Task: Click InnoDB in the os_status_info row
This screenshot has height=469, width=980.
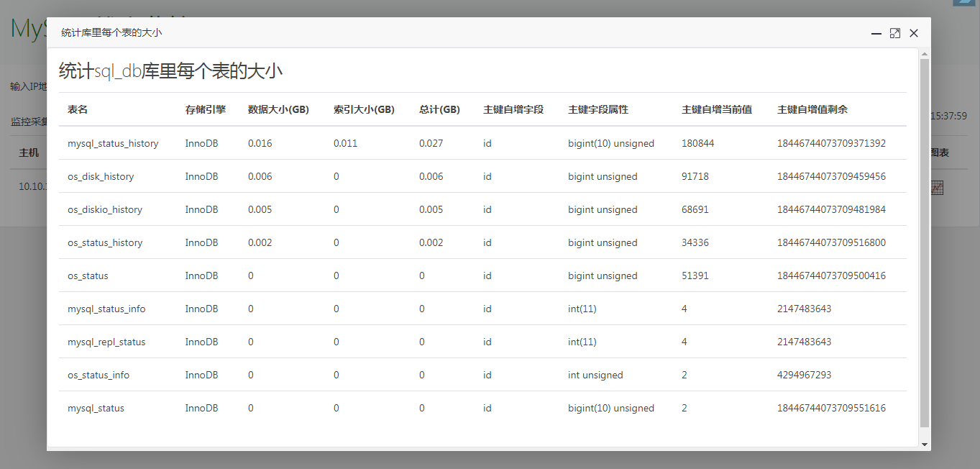Action: pyautogui.click(x=201, y=375)
